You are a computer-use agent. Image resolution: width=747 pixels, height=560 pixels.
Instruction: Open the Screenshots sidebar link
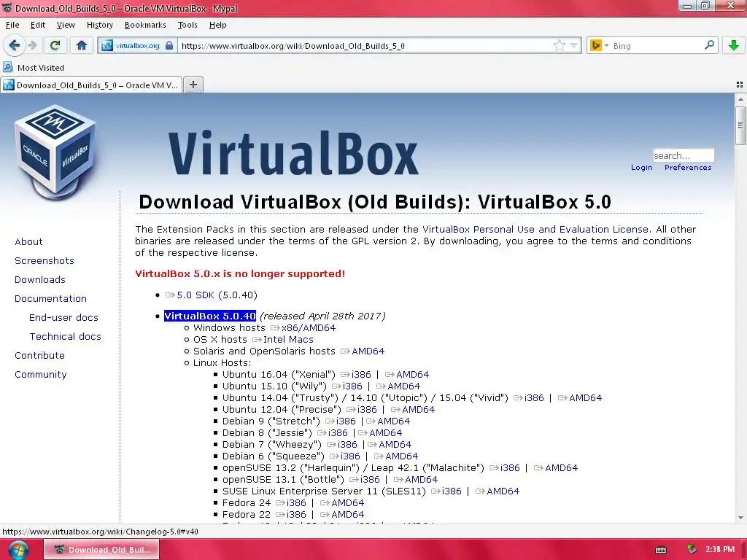tap(44, 261)
